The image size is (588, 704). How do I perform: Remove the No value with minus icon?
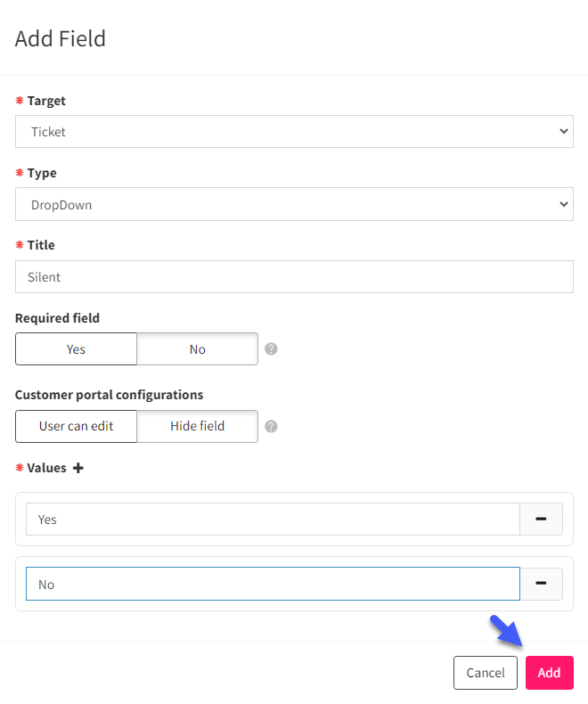pos(541,584)
